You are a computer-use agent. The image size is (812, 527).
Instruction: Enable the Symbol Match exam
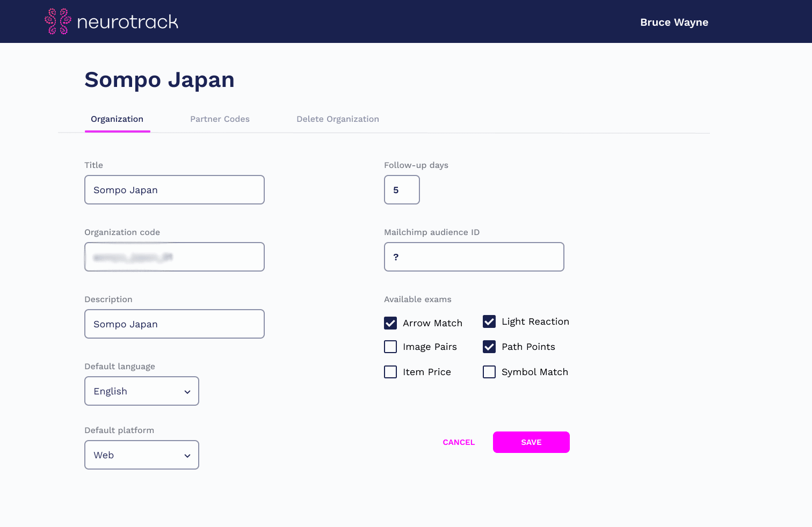click(489, 372)
